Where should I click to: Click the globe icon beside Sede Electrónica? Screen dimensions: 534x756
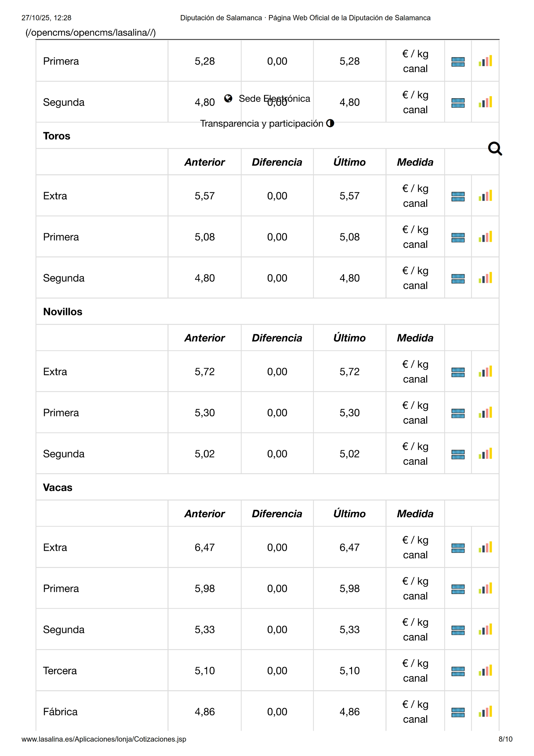coord(228,98)
